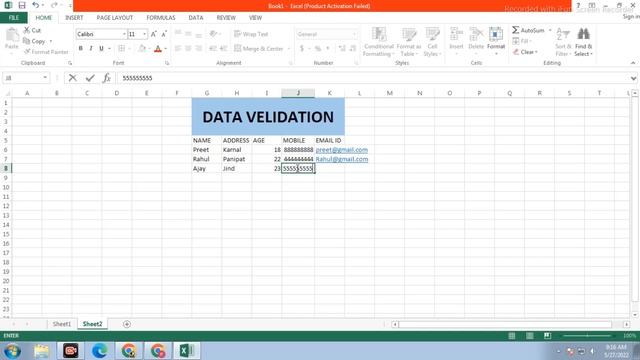Click the red Font Color A
640x360 pixels.
tap(158, 49)
